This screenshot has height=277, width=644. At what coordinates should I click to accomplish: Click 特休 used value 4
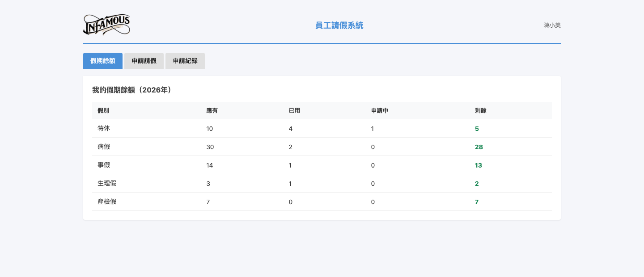tap(291, 129)
